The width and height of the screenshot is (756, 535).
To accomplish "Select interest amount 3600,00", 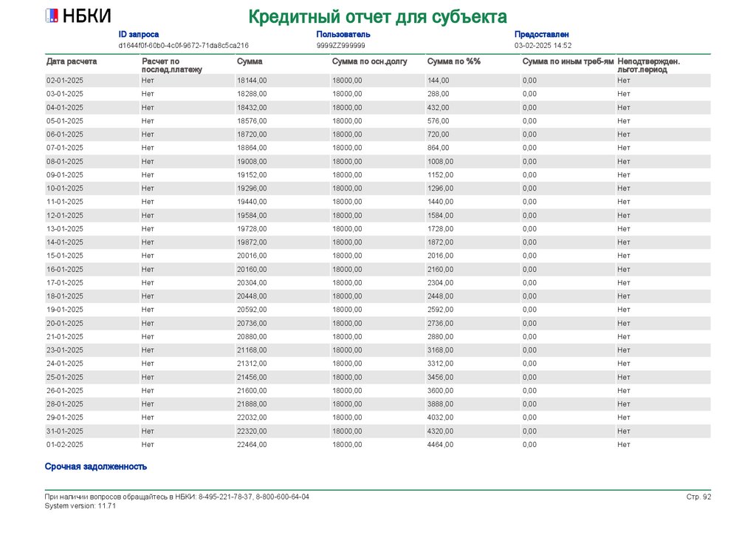I will 440,391.
